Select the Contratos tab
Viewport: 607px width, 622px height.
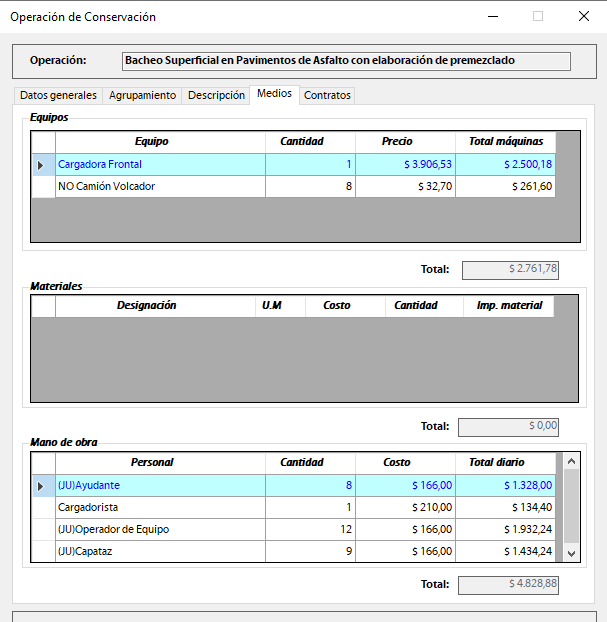327,95
